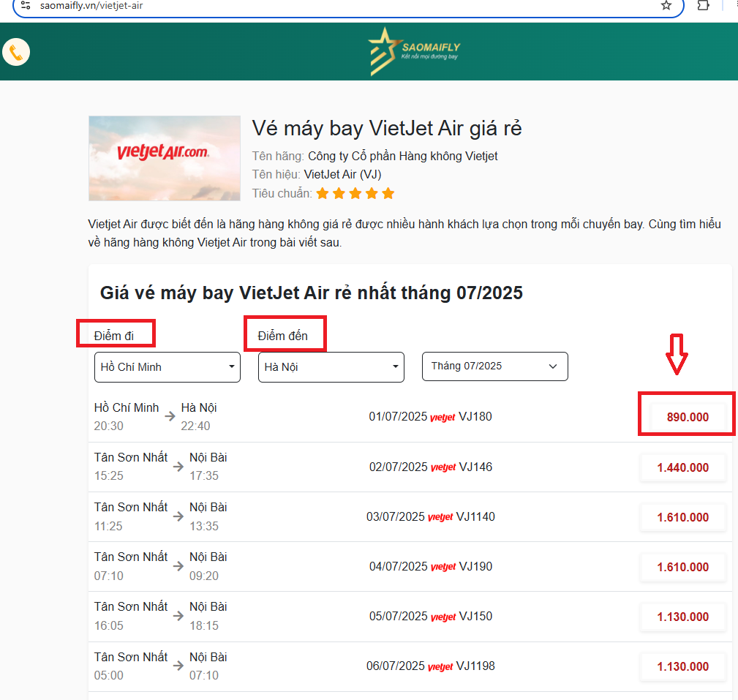Click the 16:05 Tân Sơn Nhất departure time

pyautogui.click(x=109, y=626)
